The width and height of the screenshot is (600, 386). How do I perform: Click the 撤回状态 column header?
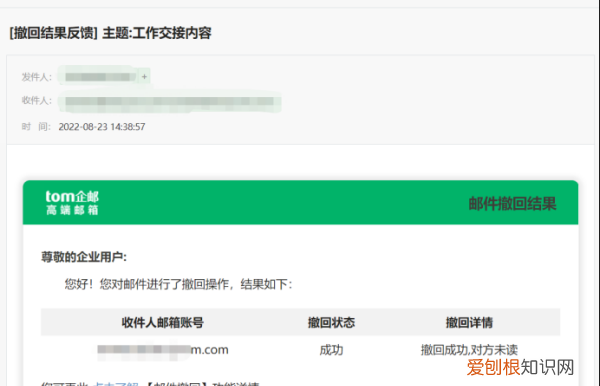click(x=331, y=322)
